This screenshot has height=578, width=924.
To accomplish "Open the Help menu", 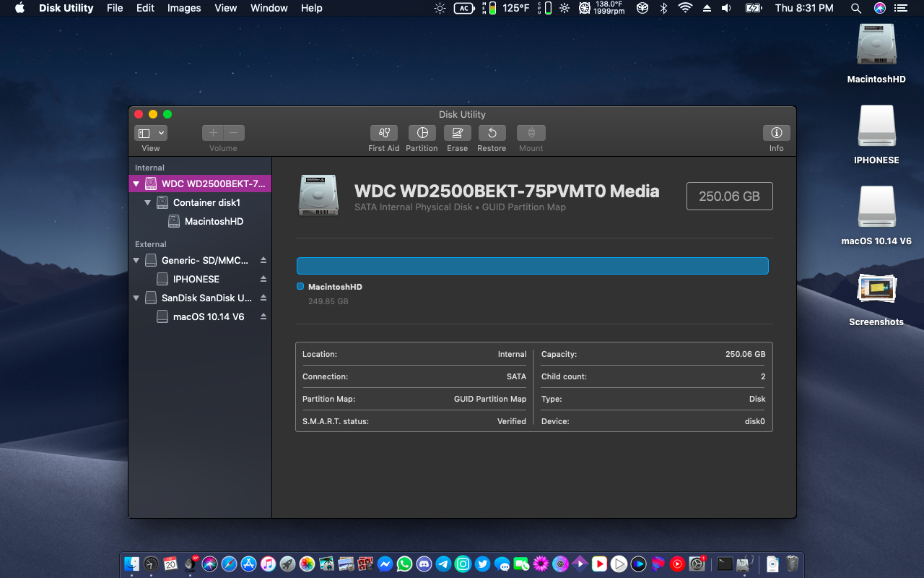I will (x=312, y=8).
